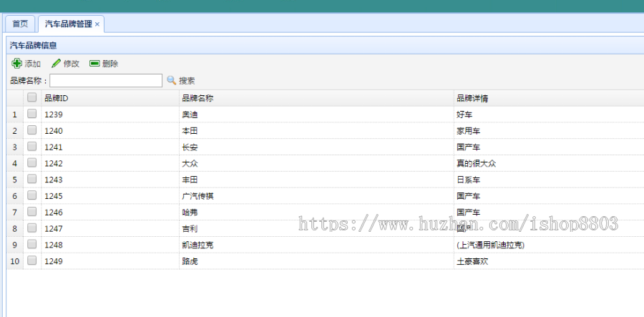The width and height of the screenshot is (644, 317).
Task: Check the box for brand 1241
Action: [31, 147]
